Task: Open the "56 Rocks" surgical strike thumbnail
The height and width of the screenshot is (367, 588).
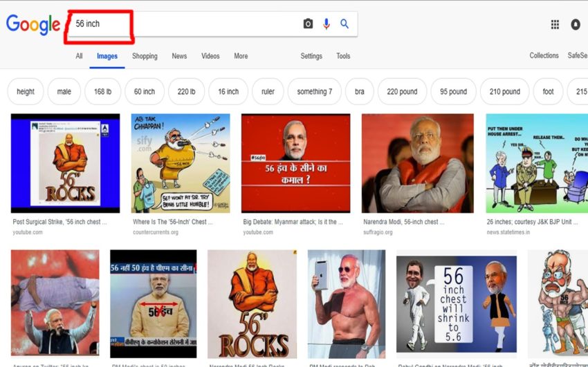Action: click(x=66, y=163)
